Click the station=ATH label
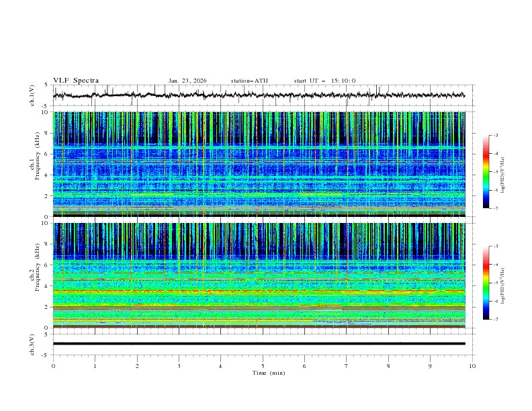Viewport: 532px width, 411px height. (x=249, y=81)
